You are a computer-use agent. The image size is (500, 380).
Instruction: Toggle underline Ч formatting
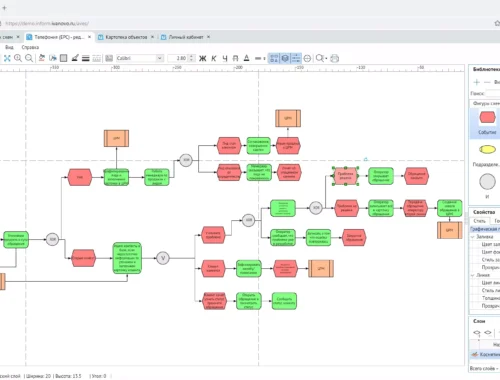(x=225, y=58)
